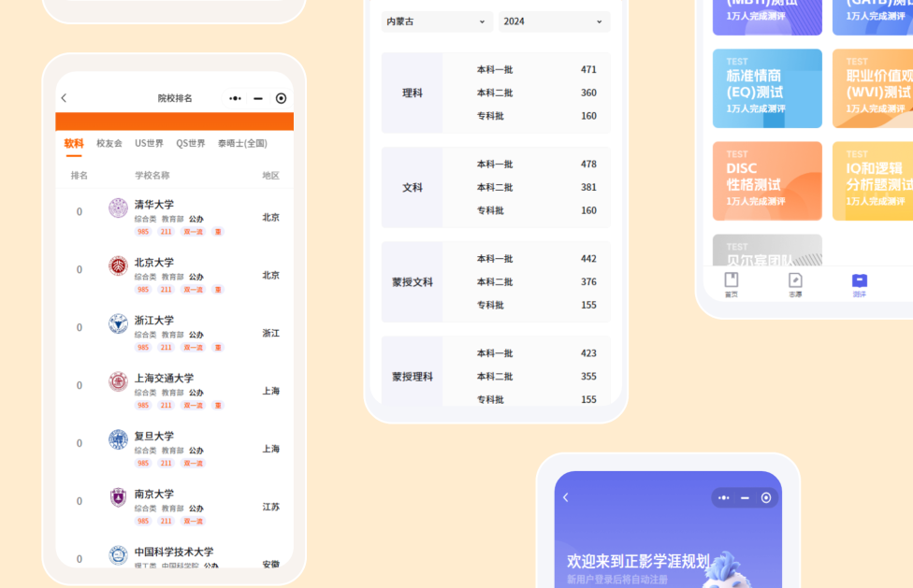
Task: Click the 文科 本科一批 score 478
Action: point(588,164)
